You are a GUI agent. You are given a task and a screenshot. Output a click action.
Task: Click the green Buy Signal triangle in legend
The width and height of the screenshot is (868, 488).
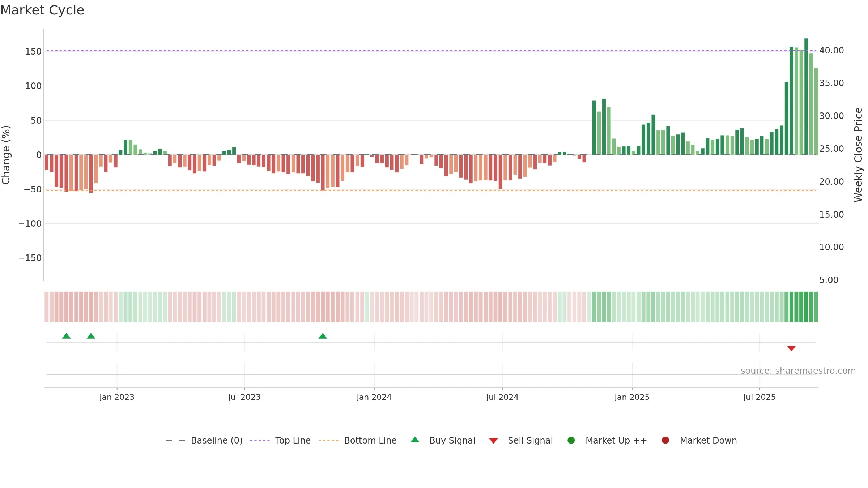click(415, 440)
